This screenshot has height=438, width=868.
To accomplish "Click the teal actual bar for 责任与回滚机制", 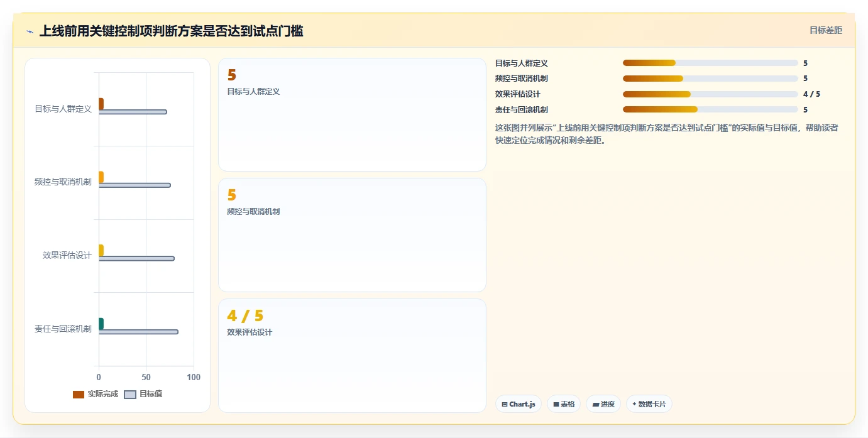I will click(101, 324).
